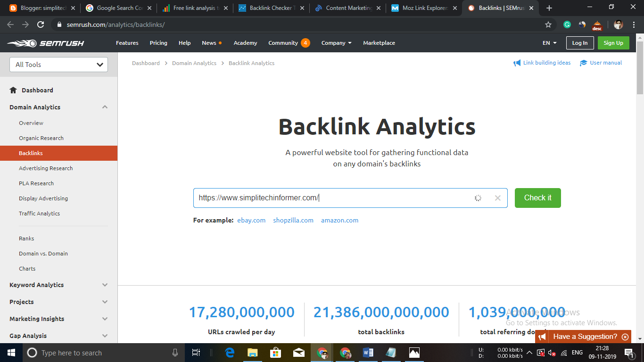Image resolution: width=644 pixels, height=362 pixels.
Task: Switch to the Backlink Checker tab
Action: pos(270,8)
